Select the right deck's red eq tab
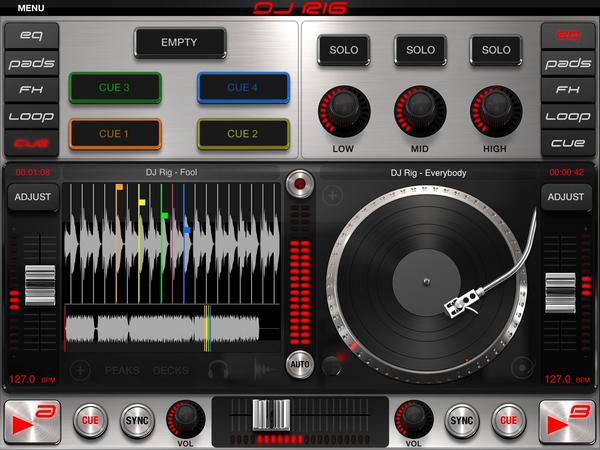 pyautogui.click(x=568, y=36)
